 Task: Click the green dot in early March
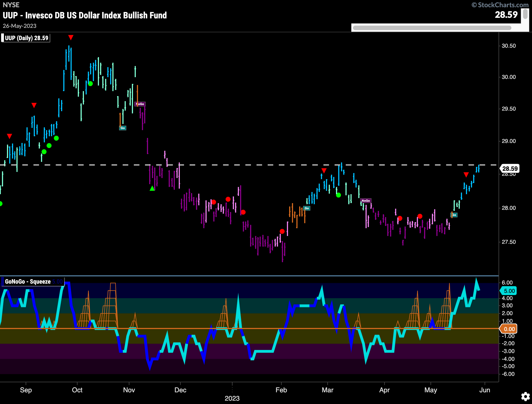[338, 195]
